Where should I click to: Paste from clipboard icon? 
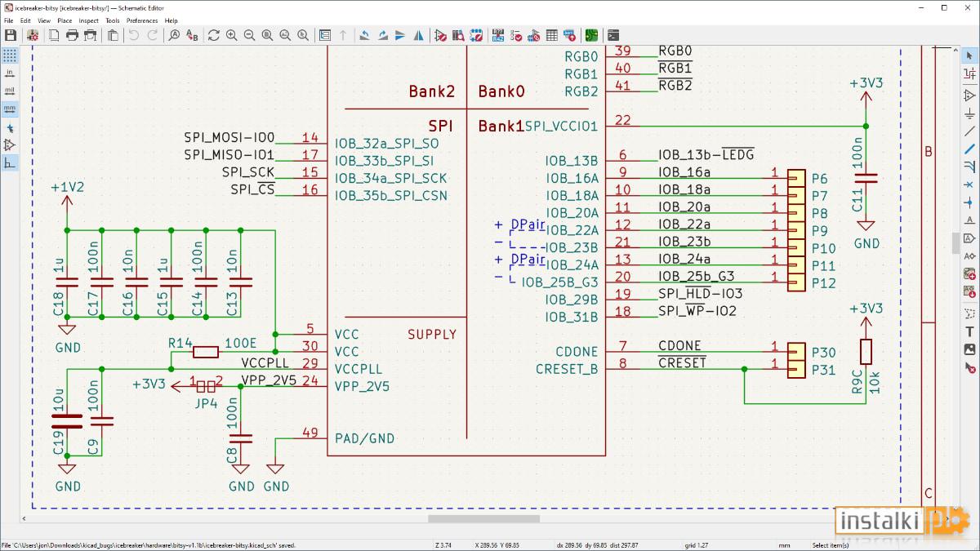(113, 35)
